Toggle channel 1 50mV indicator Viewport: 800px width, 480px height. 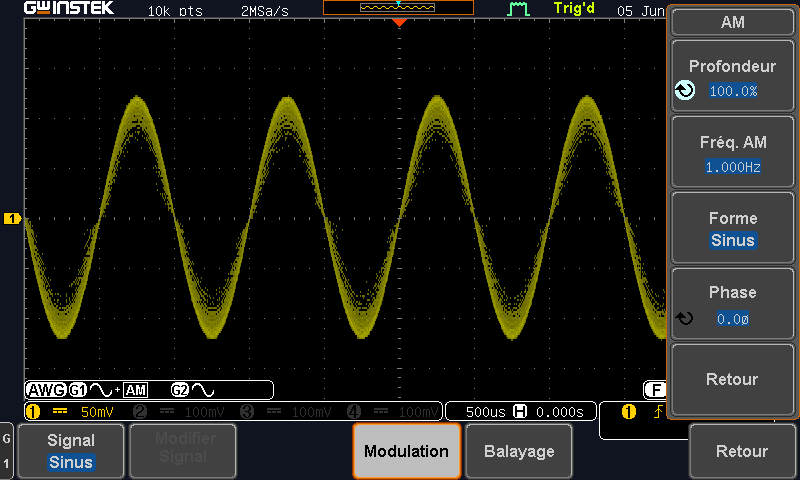(x=70, y=412)
